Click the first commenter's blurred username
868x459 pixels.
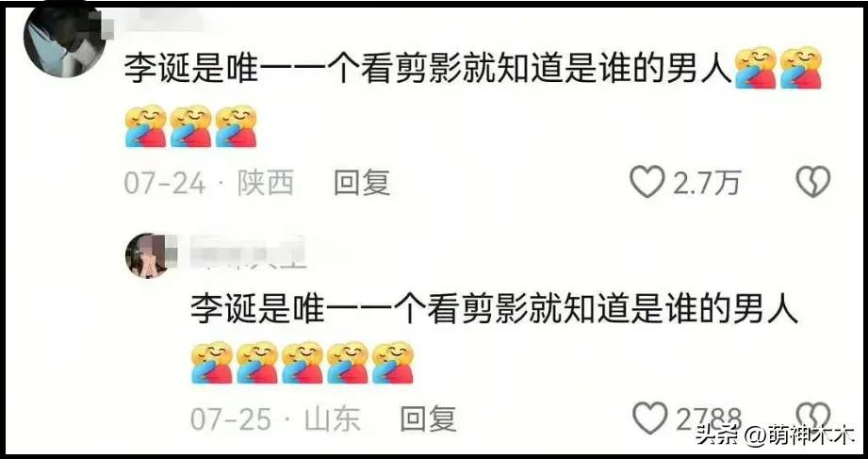coord(160,24)
